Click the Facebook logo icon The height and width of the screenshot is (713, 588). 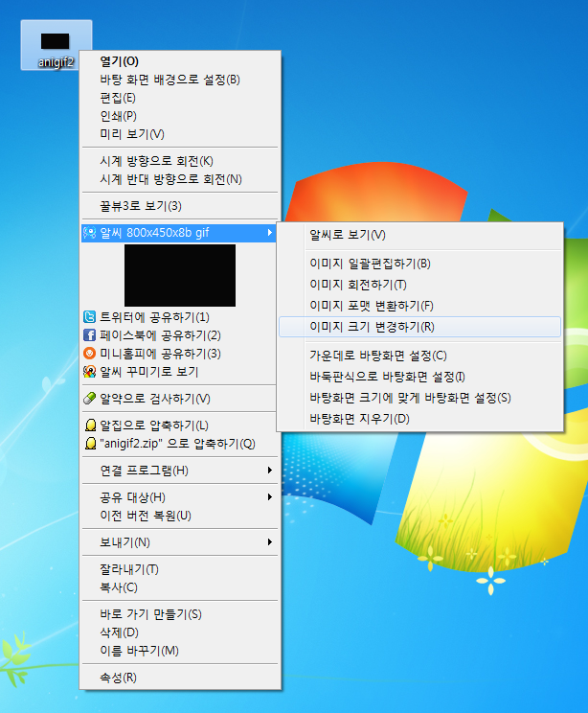tap(89, 335)
